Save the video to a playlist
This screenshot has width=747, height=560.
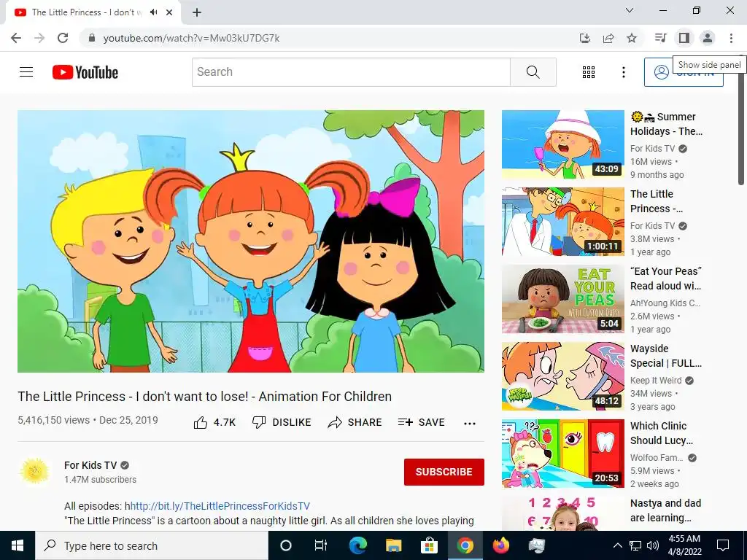click(421, 422)
